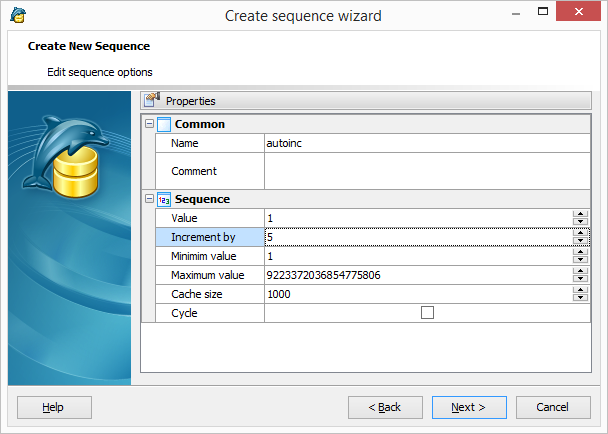608x434 pixels.
Task: Click the Common category icon
Action: tap(164, 124)
